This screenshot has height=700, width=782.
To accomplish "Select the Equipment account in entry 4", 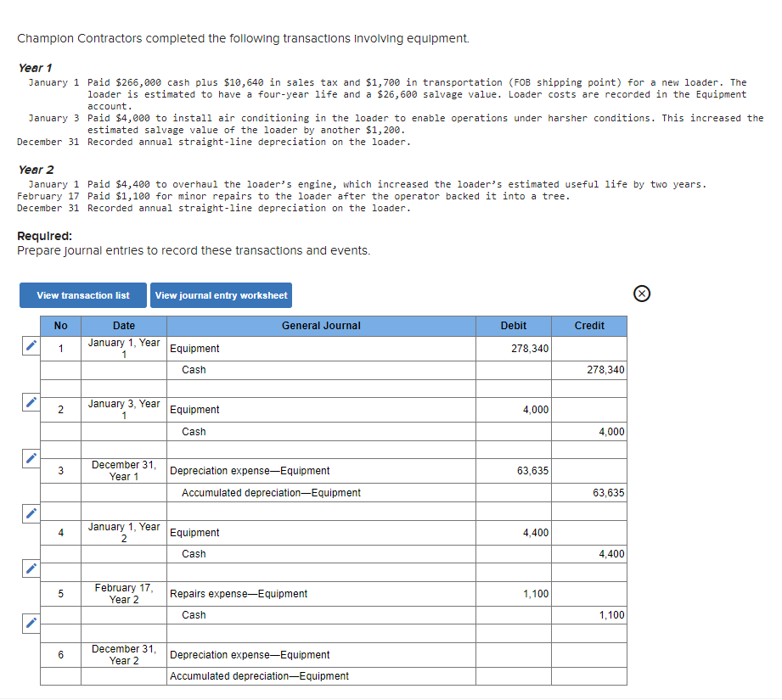I will point(321,533).
